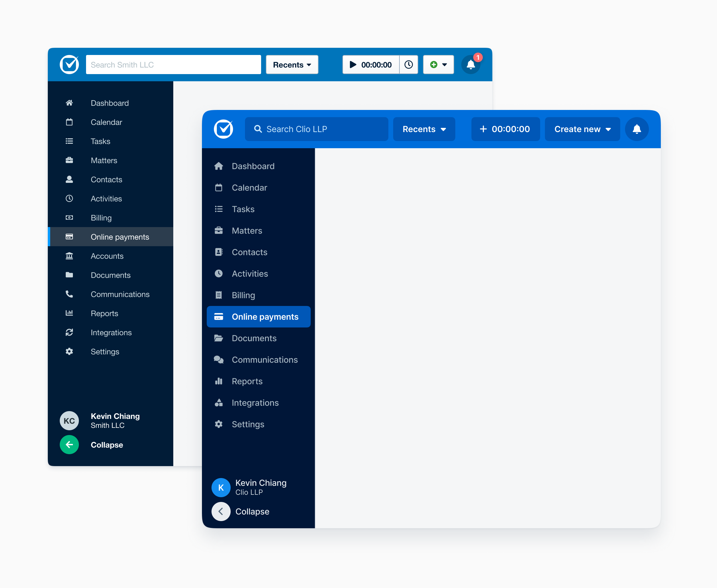Expand the Recents dropdown in the Clio LLP header
The width and height of the screenshot is (717, 588).
[x=424, y=129]
